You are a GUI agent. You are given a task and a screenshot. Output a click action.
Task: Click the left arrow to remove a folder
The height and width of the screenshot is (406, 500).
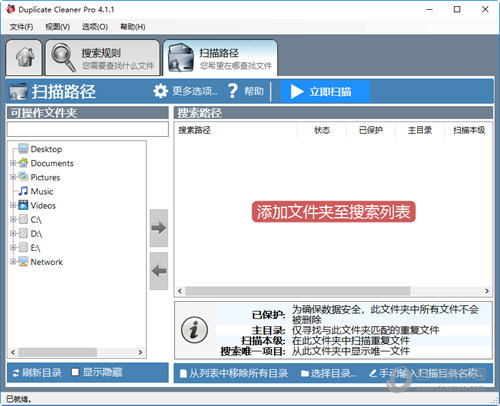159,271
